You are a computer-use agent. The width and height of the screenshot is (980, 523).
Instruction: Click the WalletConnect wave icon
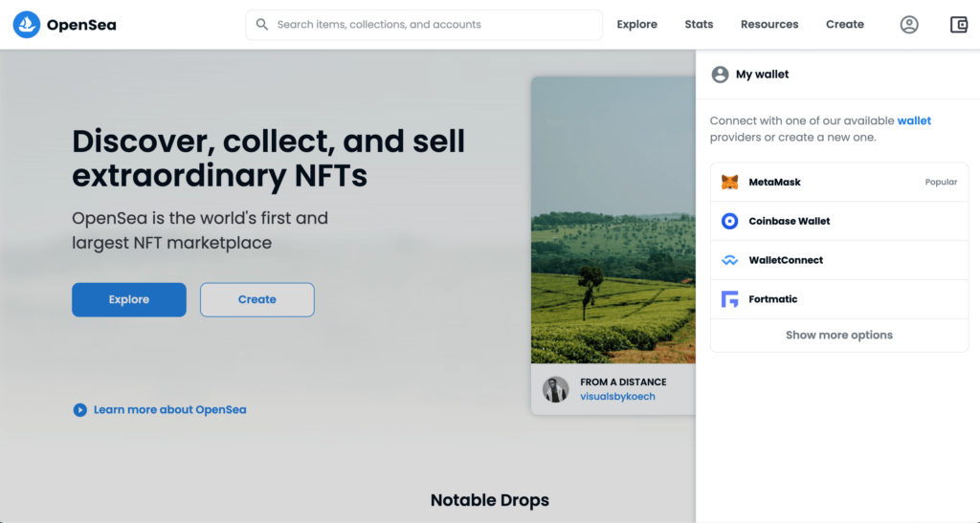pos(730,260)
